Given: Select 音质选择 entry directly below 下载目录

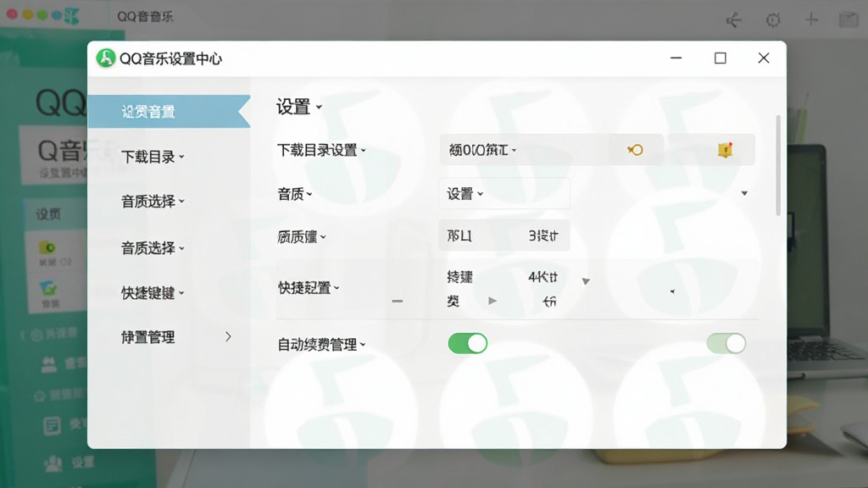Looking at the screenshot, I should (x=153, y=202).
